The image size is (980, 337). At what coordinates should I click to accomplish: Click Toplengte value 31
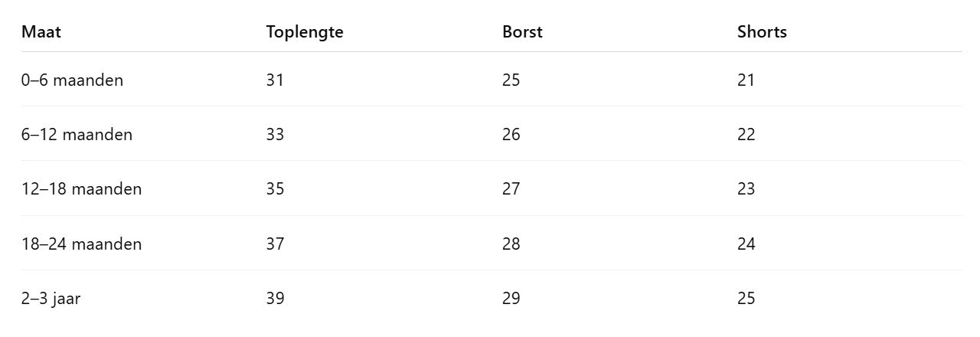[x=275, y=80]
